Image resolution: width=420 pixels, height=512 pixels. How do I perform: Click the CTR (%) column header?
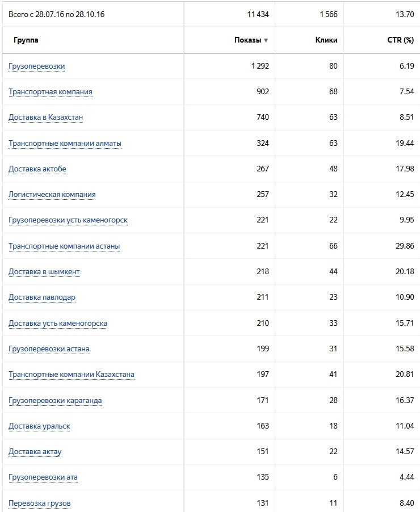(400, 40)
